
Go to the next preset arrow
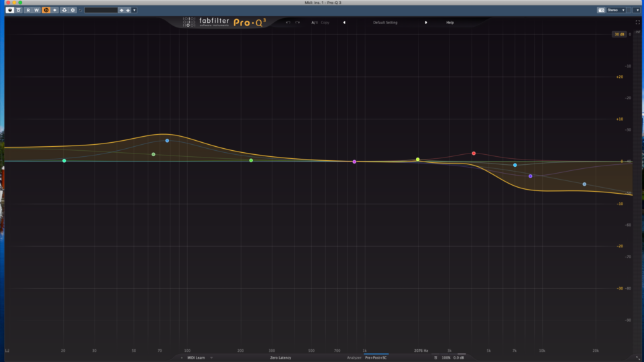tap(425, 23)
